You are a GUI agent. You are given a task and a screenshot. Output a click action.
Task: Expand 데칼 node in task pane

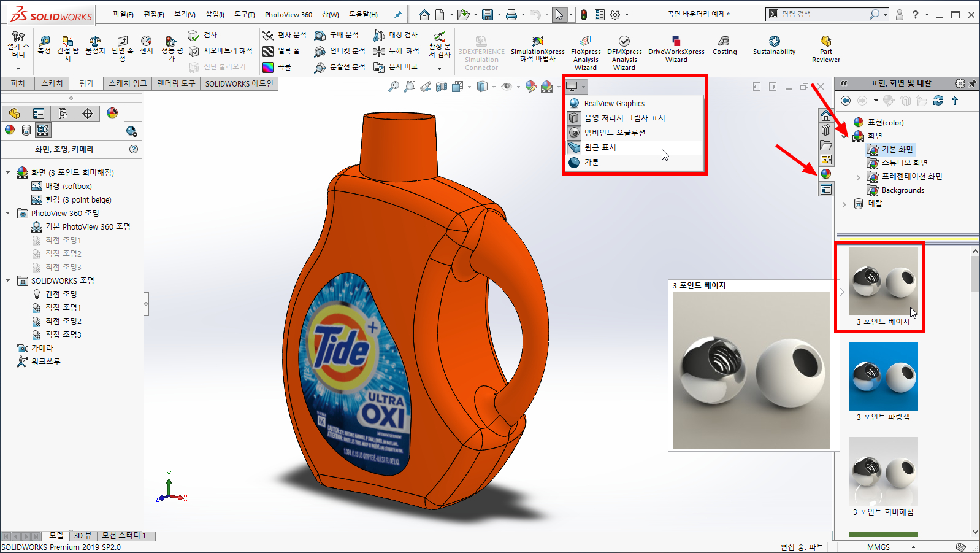coord(844,204)
